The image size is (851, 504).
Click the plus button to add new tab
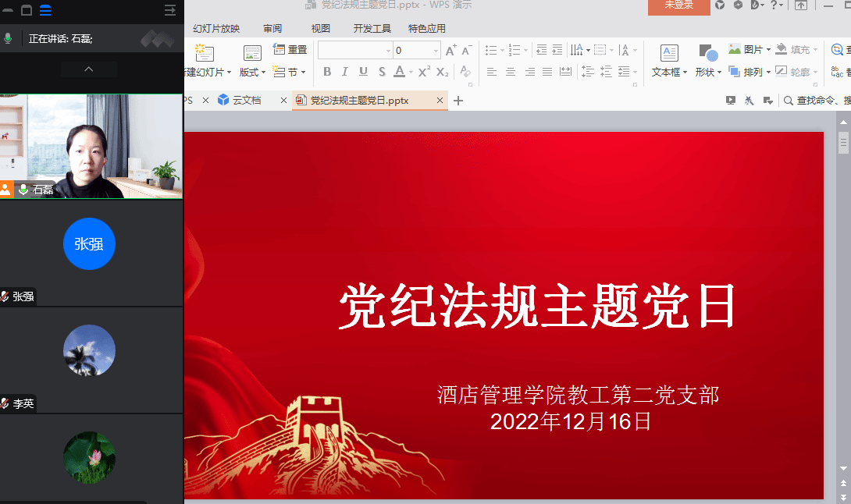pyautogui.click(x=458, y=101)
